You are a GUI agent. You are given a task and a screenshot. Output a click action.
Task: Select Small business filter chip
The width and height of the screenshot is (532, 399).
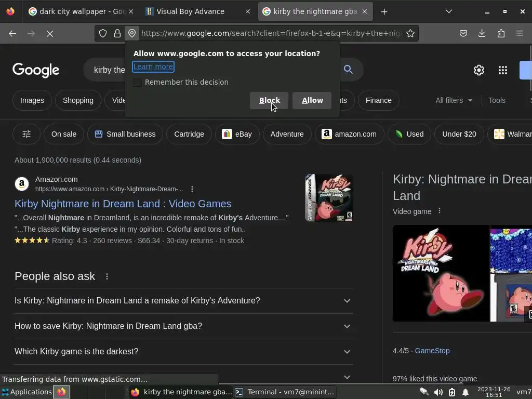point(125,134)
